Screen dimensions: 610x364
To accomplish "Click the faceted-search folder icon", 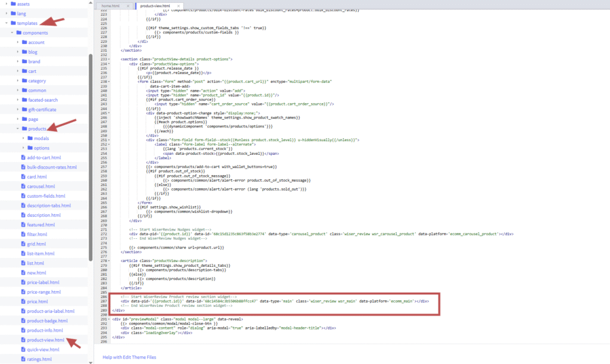I will [24, 100].
